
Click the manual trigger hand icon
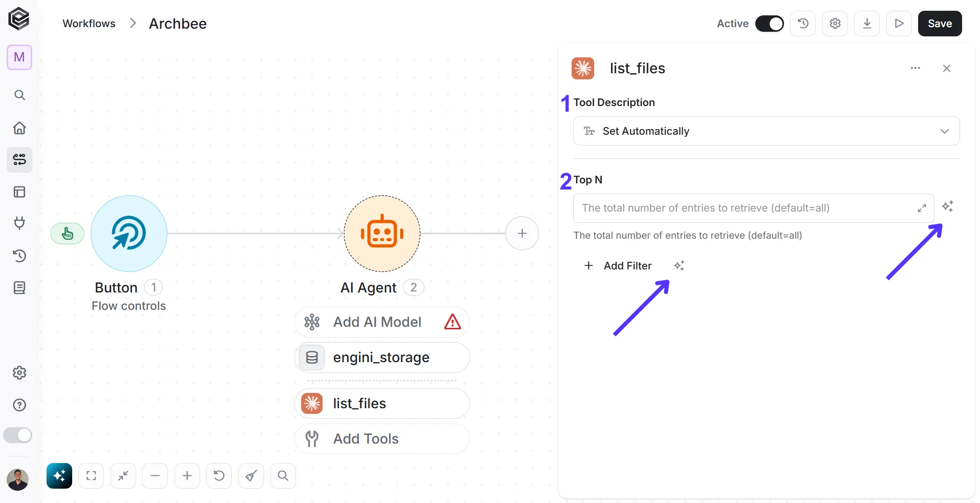[x=68, y=234]
